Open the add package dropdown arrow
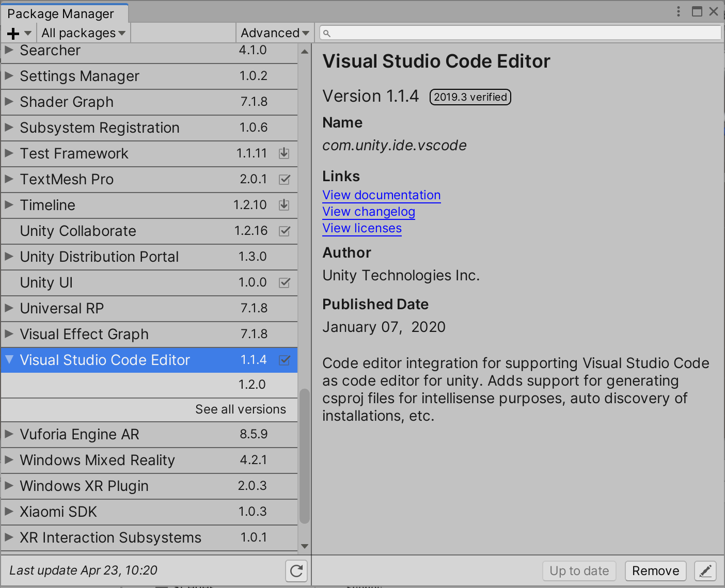Image resolution: width=725 pixels, height=588 pixels. click(x=28, y=34)
